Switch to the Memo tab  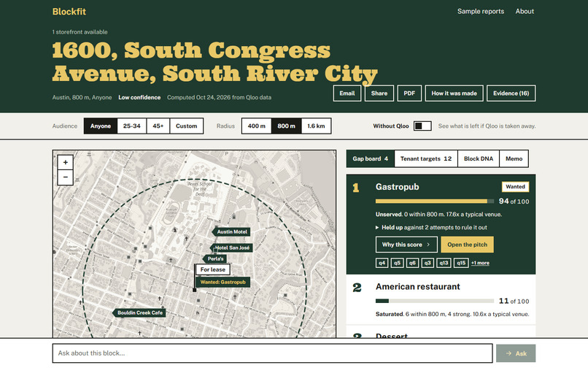coord(514,158)
